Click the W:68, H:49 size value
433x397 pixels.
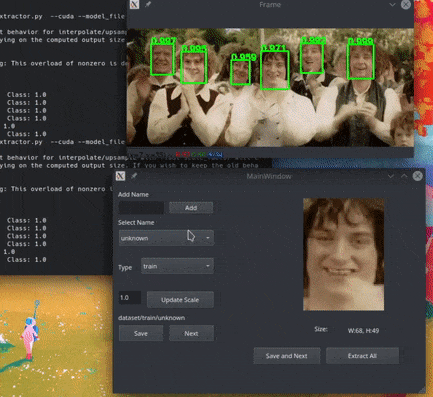(x=363, y=331)
